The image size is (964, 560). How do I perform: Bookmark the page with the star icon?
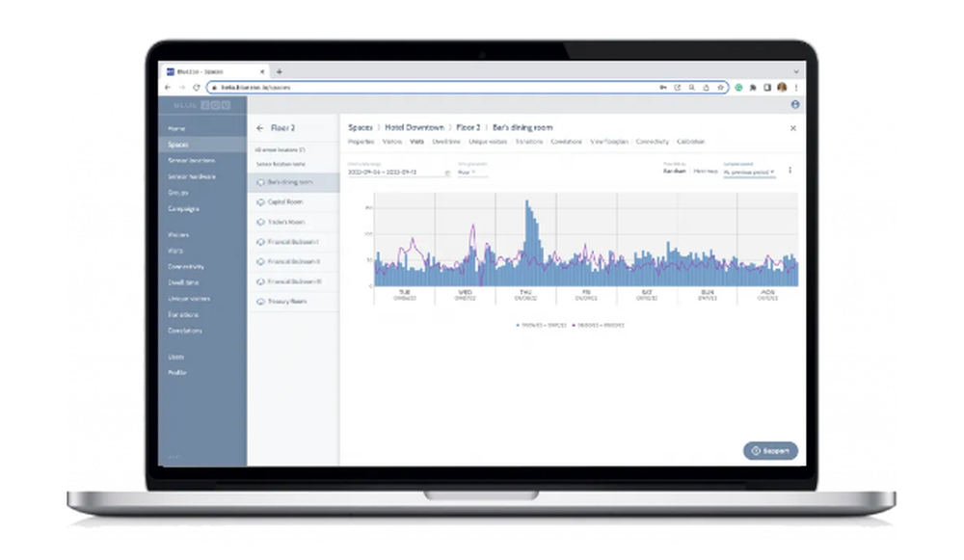(720, 88)
